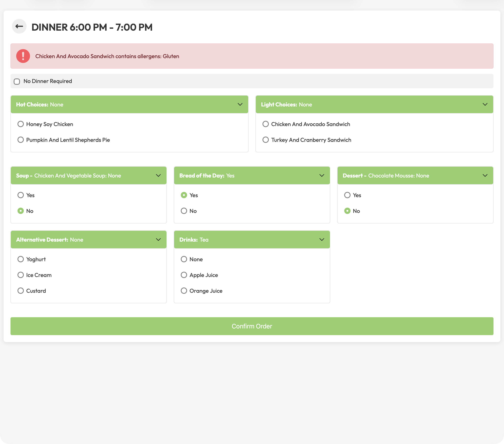Click the gluten allergen warning message text

point(107,56)
